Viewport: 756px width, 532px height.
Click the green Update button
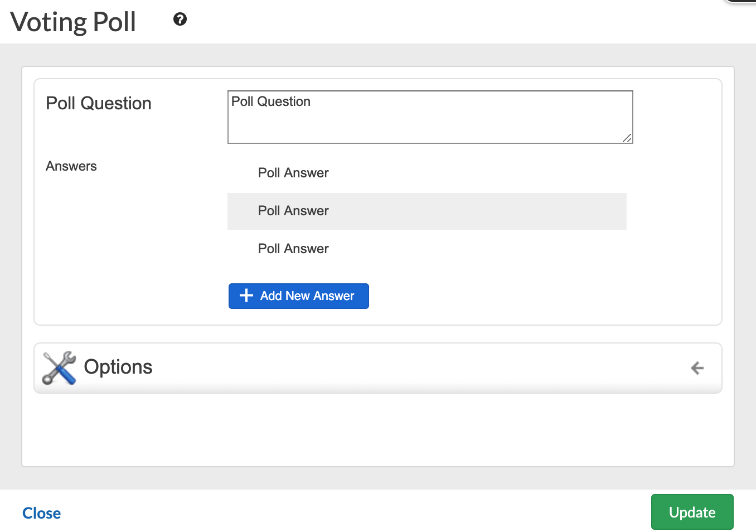pos(692,512)
